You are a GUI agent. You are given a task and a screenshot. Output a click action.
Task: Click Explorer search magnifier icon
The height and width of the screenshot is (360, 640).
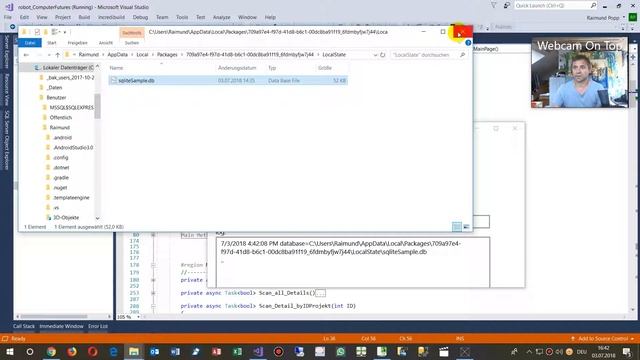pyautogui.click(x=462, y=55)
